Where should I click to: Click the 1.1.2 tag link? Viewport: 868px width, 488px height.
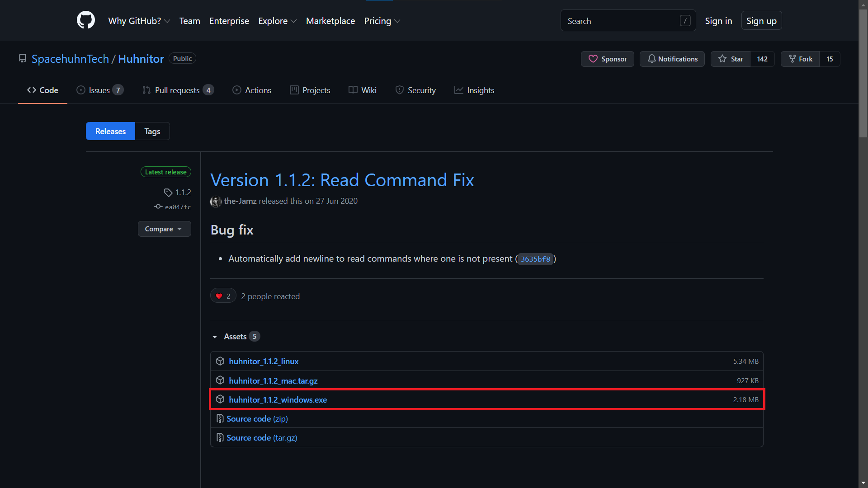(x=183, y=192)
